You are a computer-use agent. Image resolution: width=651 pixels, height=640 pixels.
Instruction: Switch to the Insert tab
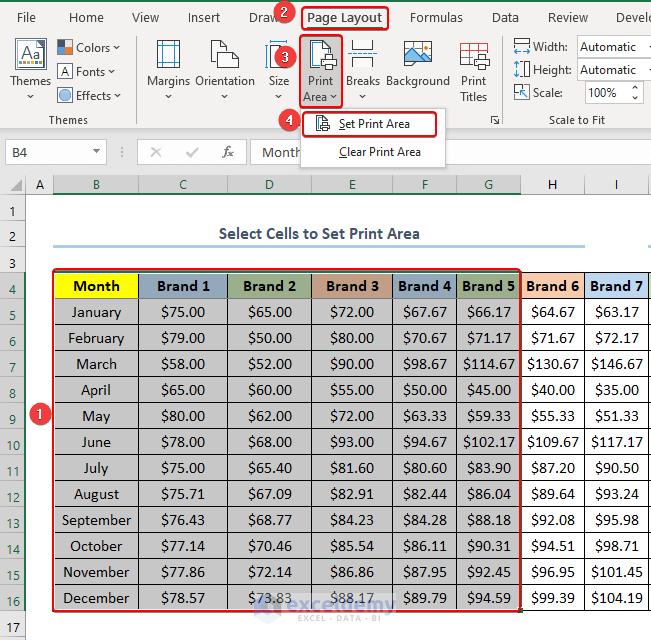(203, 18)
